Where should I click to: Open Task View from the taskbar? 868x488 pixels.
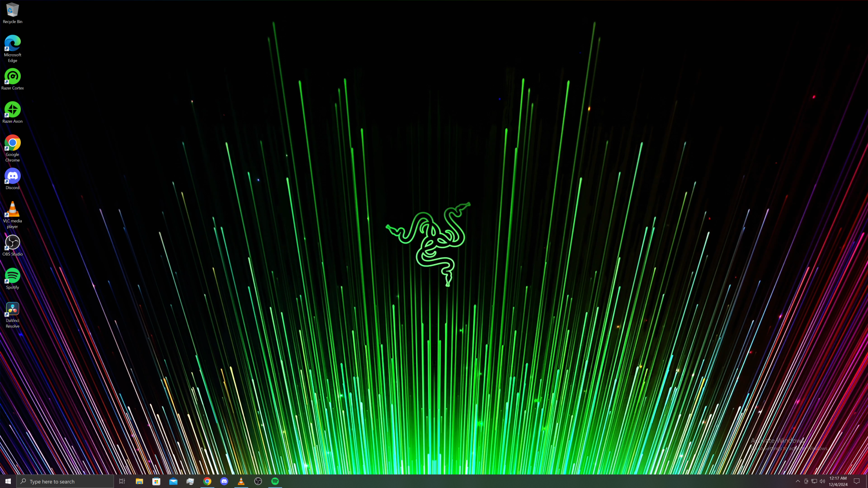(x=122, y=481)
